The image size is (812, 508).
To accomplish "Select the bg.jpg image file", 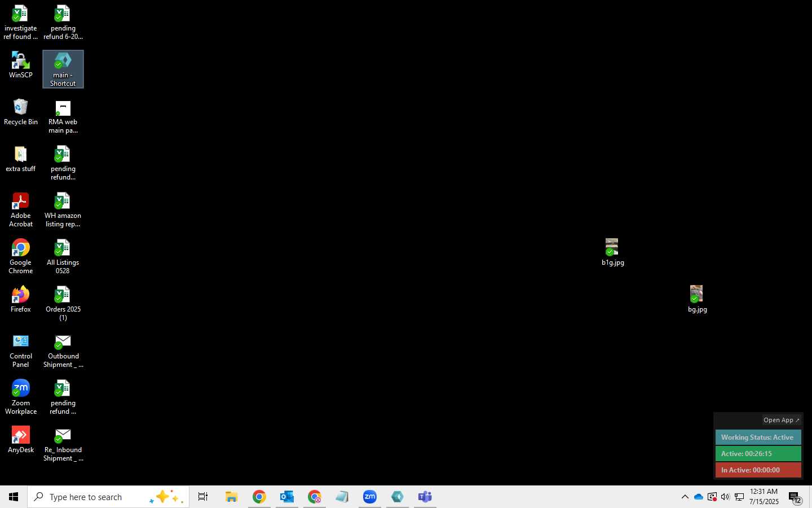I will tap(697, 299).
